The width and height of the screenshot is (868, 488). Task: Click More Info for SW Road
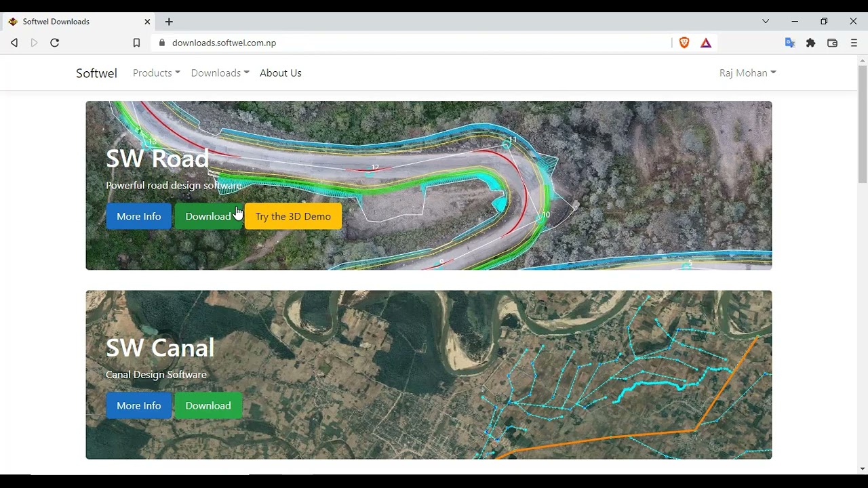[139, 216]
